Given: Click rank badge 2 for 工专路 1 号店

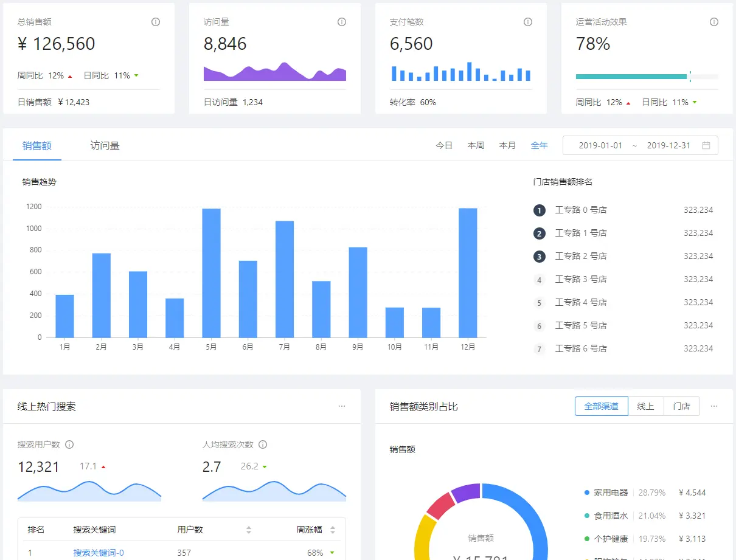Looking at the screenshot, I should click(539, 233).
